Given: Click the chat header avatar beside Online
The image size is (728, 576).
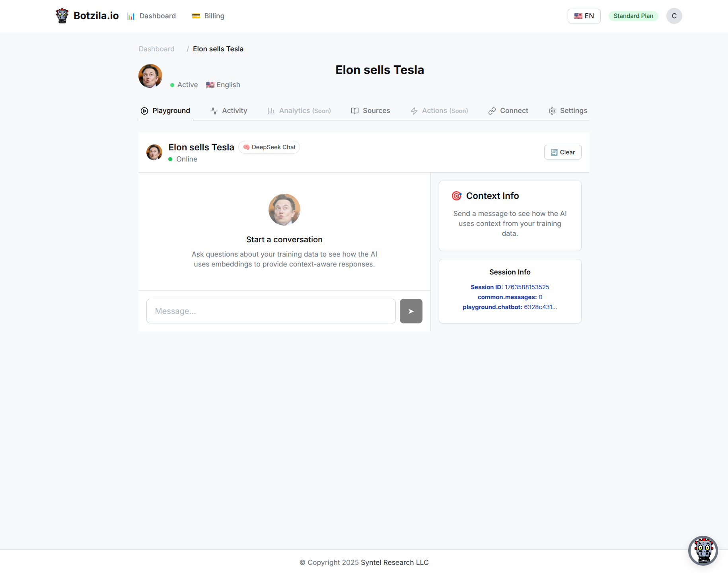Looking at the screenshot, I should coord(154,152).
